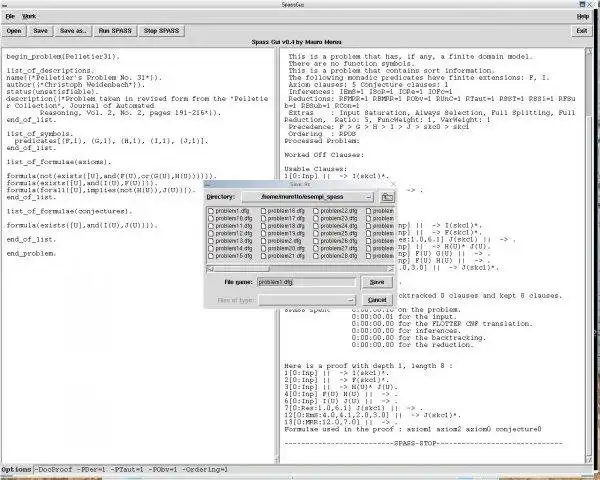Click the list_of_formulae(conjectures) line

(x=69, y=211)
